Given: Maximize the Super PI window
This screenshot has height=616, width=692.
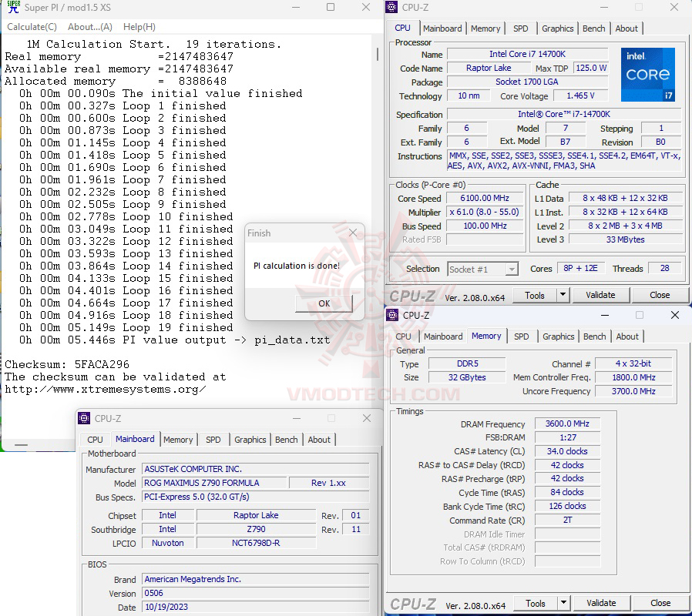Looking at the screenshot, I should [331, 7].
